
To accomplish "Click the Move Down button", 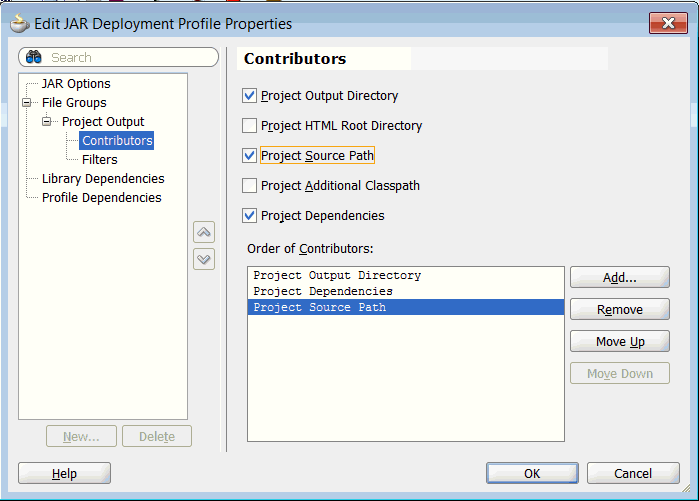I will (620, 373).
